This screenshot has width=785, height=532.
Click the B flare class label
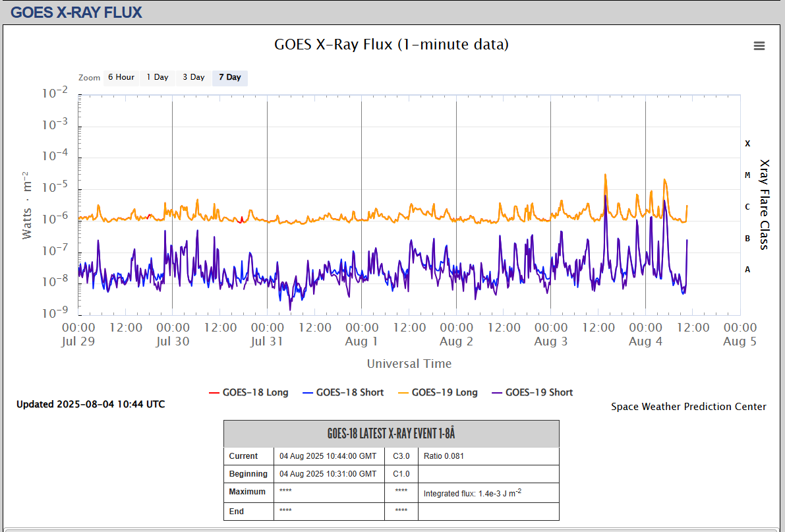point(747,239)
